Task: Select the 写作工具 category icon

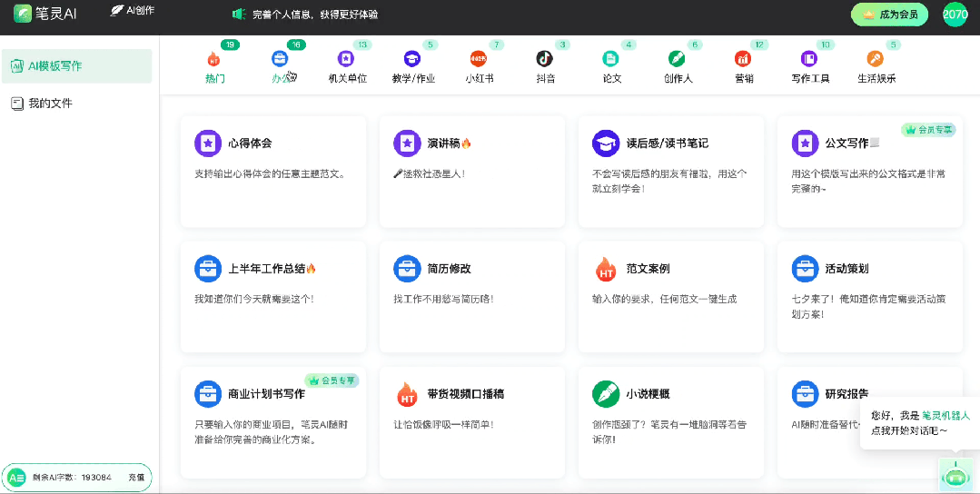Action: (809, 59)
